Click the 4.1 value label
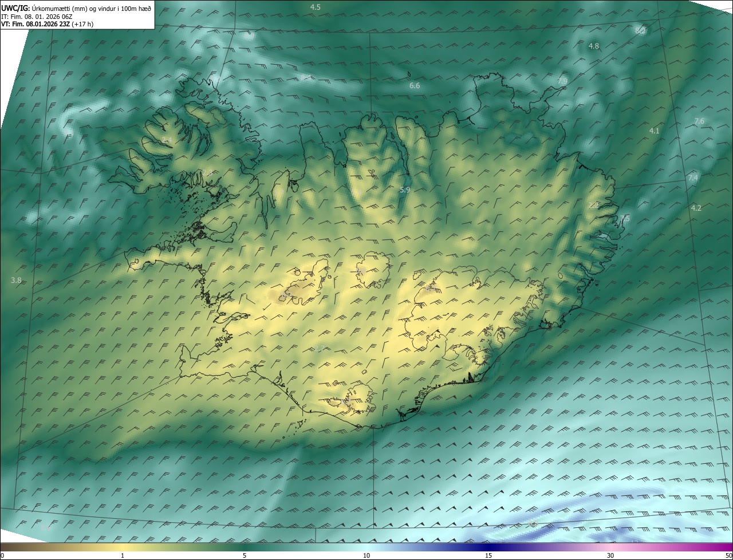Image resolution: width=733 pixels, height=560 pixels. pos(654,131)
